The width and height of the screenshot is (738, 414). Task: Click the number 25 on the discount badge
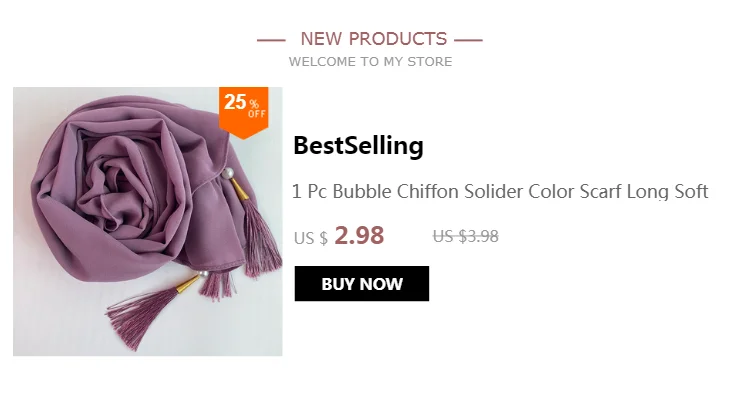point(235,102)
